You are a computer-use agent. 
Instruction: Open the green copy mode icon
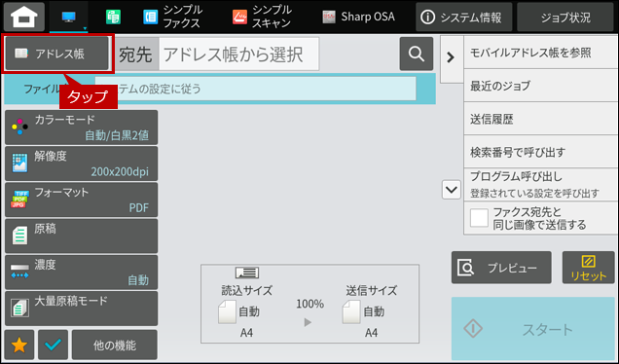113,17
